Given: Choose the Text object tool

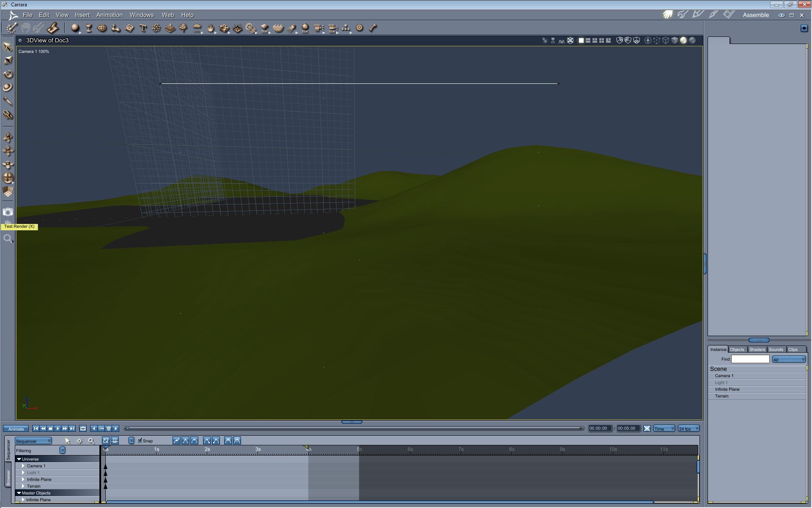Looking at the screenshot, I should tap(143, 28).
